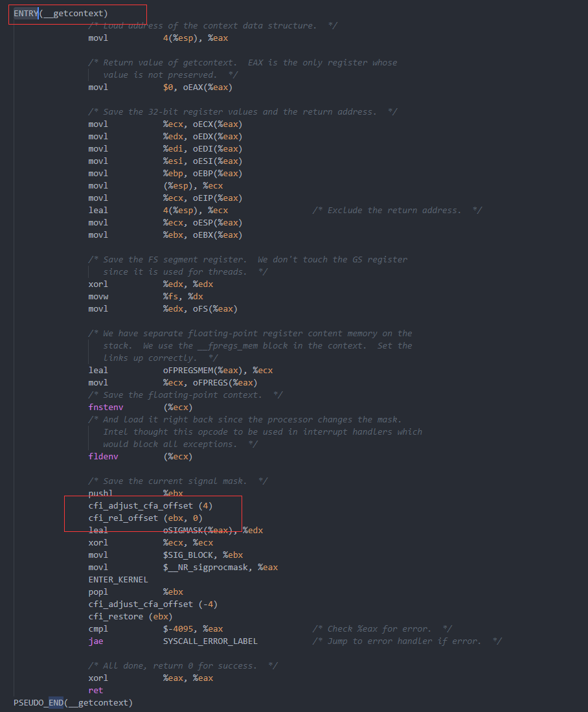The width and height of the screenshot is (588, 712).
Task: Click $SIG_BLOCK operand
Action: pos(188,555)
